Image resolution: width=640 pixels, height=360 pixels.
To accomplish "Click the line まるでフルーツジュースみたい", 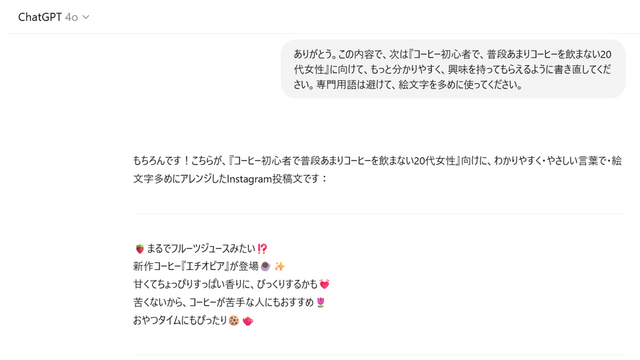I will click(x=200, y=249).
